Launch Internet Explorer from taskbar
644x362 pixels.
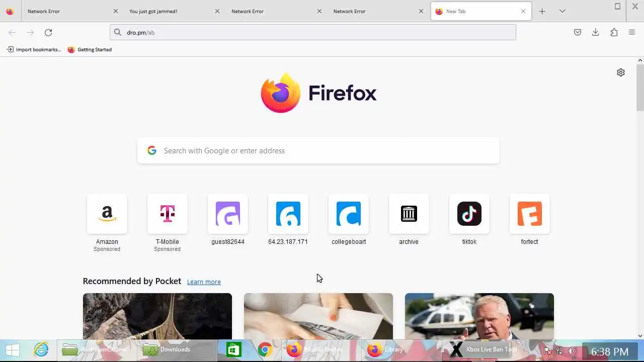click(41, 350)
